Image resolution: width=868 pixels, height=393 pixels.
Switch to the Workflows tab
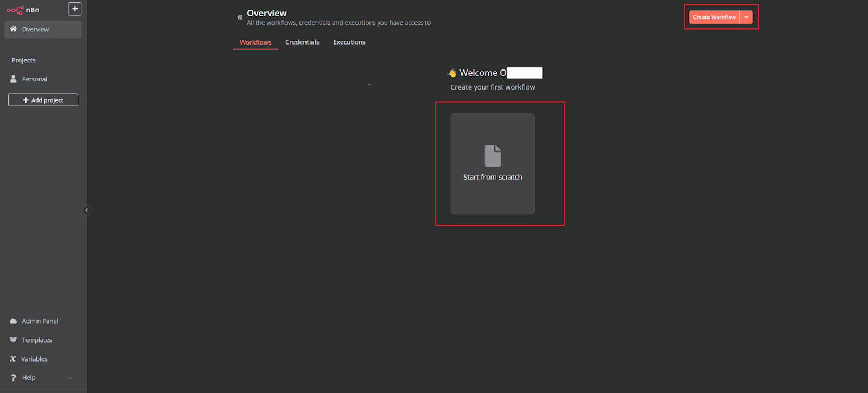point(256,42)
